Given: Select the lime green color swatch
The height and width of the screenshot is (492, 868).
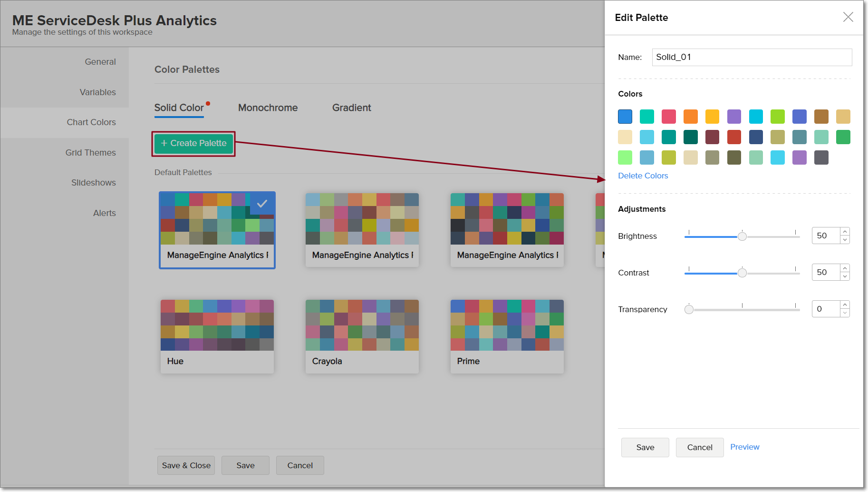Looking at the screenshot, I should [777, 117].
